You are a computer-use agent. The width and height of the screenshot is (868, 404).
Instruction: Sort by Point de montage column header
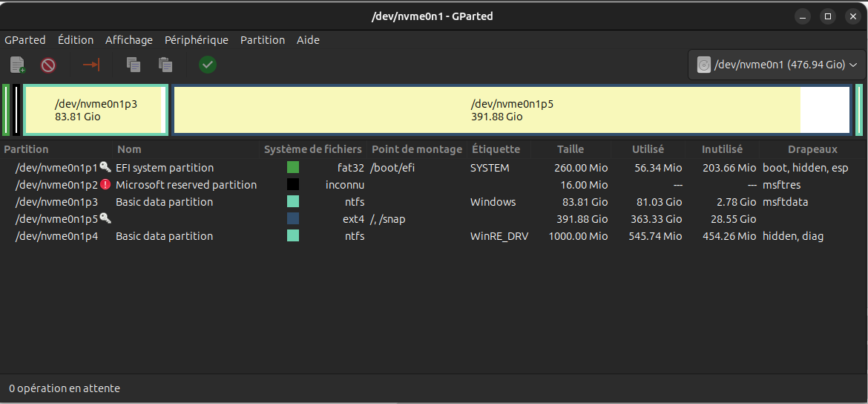click(417, 149)
